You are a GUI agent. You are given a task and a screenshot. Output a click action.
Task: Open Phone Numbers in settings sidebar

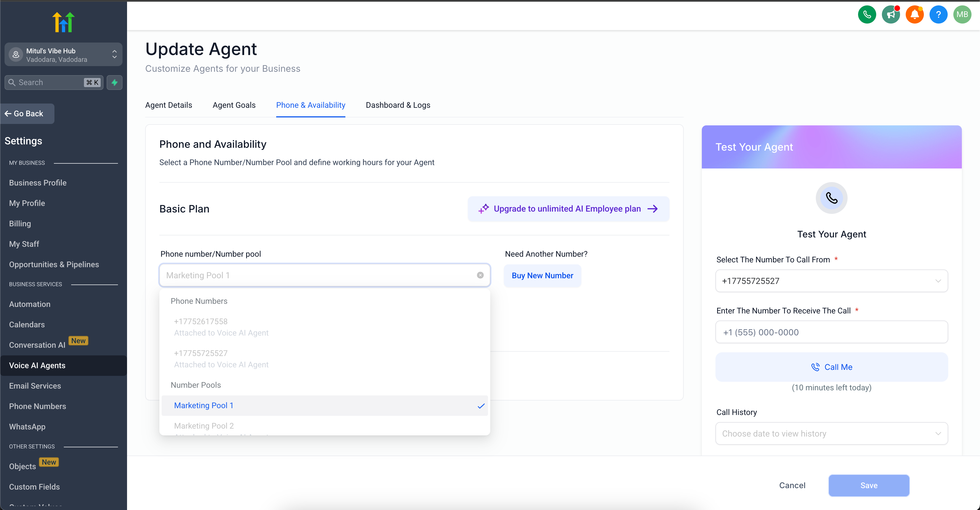(x=37, y=406)
